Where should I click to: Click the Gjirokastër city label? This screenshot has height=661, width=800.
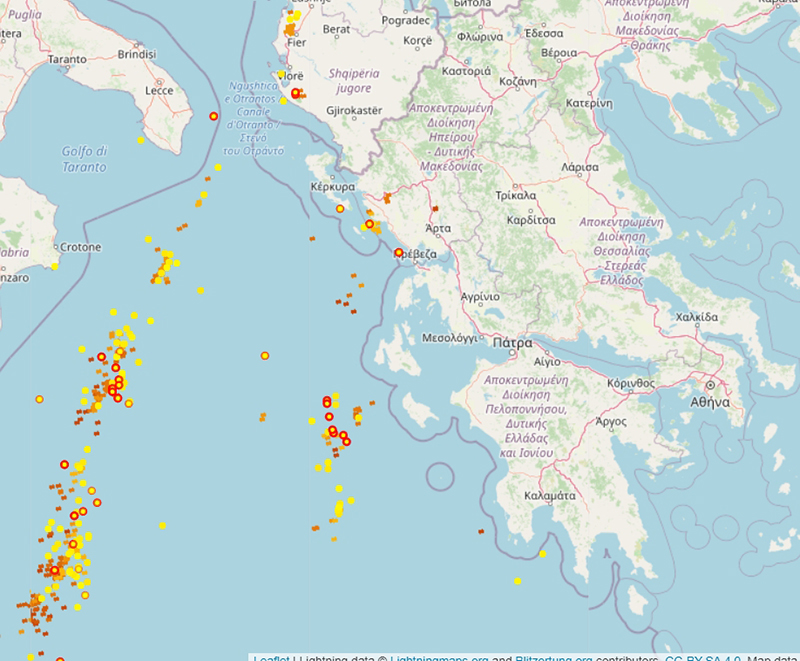tap(354, 111)
